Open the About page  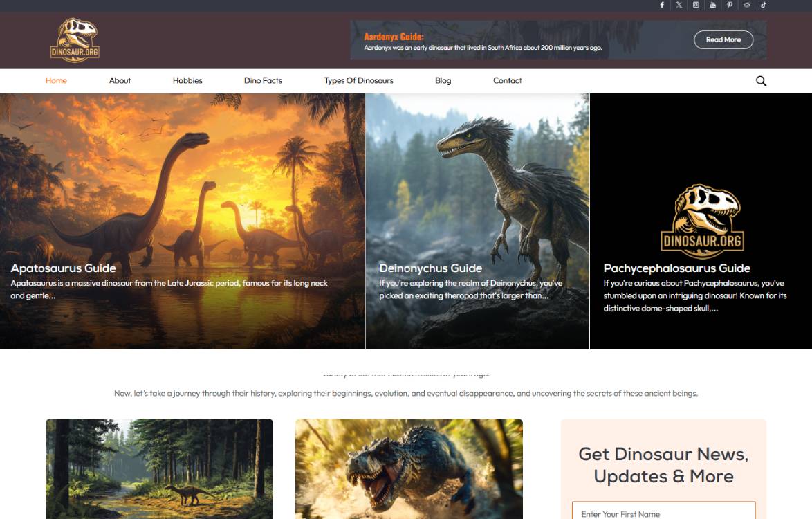(120, 81)
